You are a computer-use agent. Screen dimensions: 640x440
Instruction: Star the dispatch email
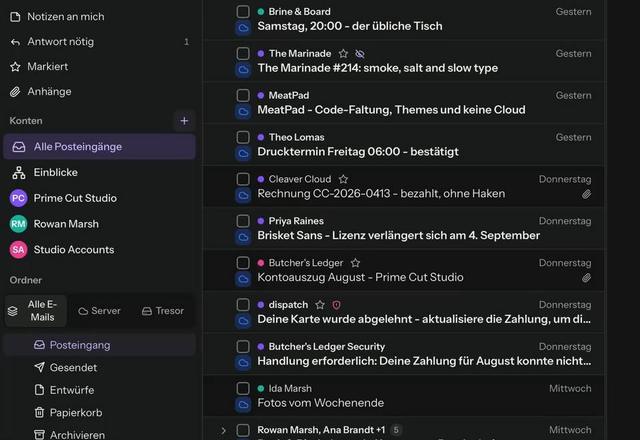(x=320, y=304)
